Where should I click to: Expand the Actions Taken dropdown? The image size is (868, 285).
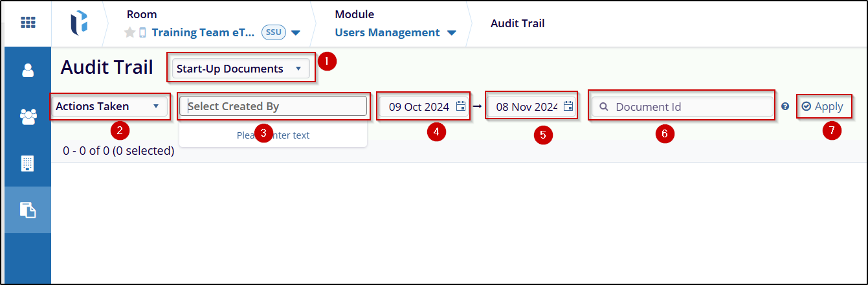[x=109, y=106]
